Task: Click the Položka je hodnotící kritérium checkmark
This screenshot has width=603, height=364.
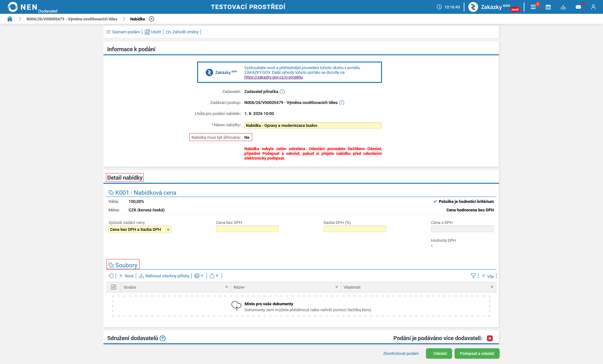Action: (435, 202)
